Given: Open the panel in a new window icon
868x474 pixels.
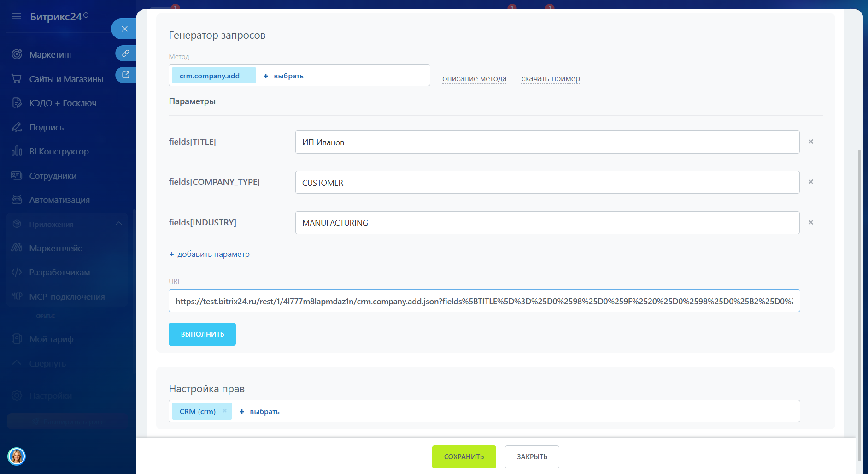Looking at the screenshot, I should pyautogui.click(x=125, y=75).
